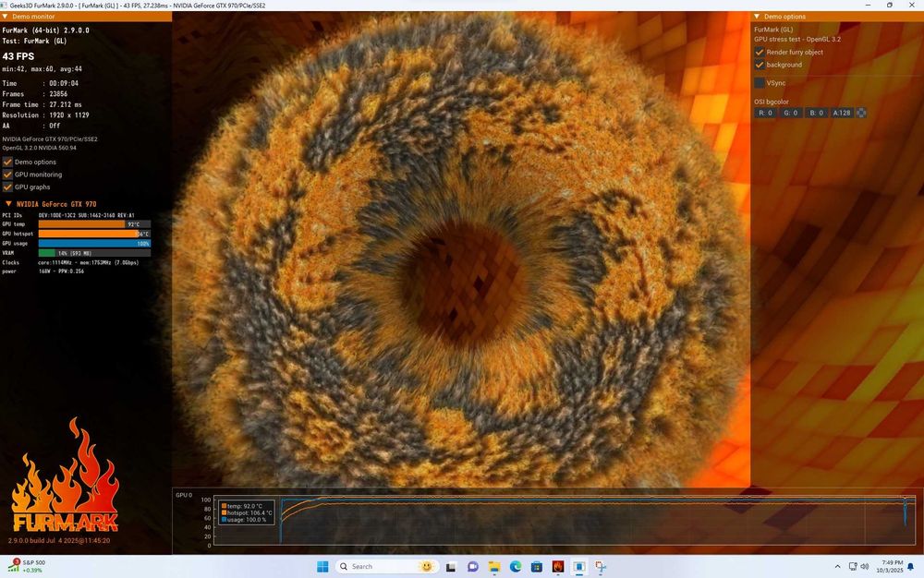This screenshot has width=924, height=578.
Task: Uncheck the Demo options checkbox
Action: point(7,162)
